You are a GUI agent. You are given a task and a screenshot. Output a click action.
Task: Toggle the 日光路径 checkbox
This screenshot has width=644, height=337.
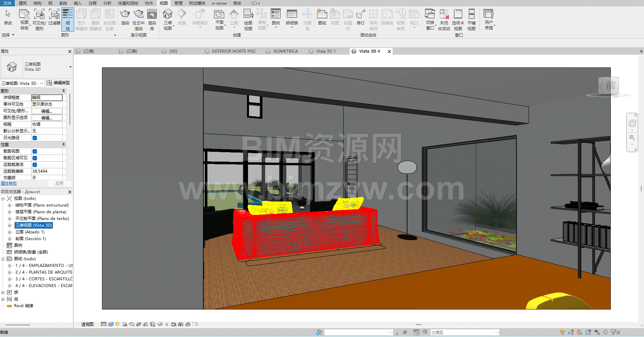coord(35,138)
